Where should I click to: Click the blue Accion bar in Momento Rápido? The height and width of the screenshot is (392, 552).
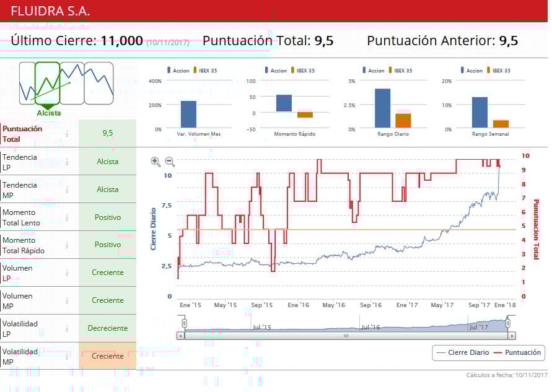coord(284,103)
